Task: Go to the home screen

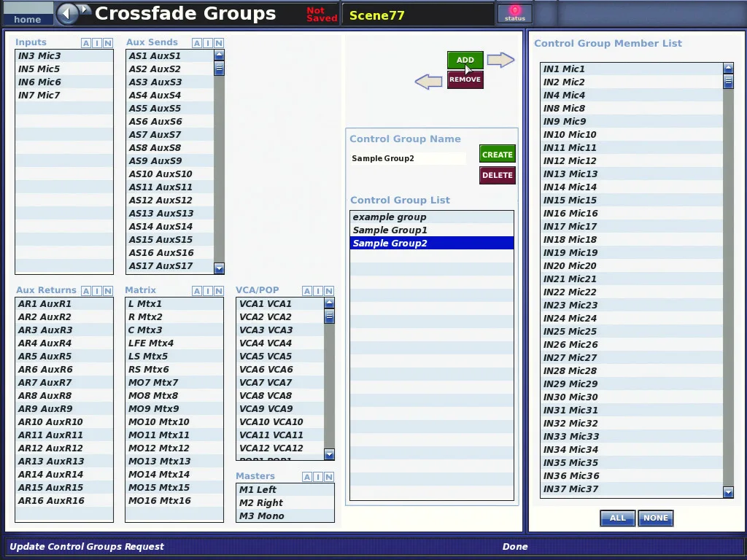Action: tap(28, 14)
